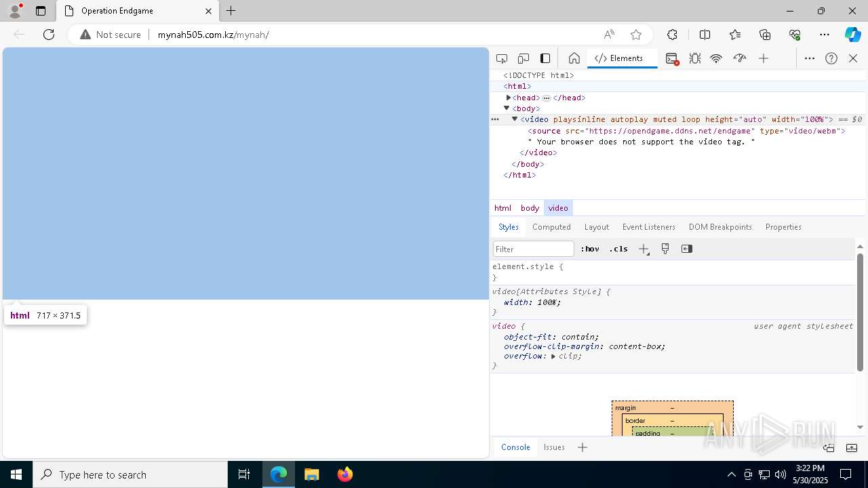Click the Not secure site info

tap(111, 35)
